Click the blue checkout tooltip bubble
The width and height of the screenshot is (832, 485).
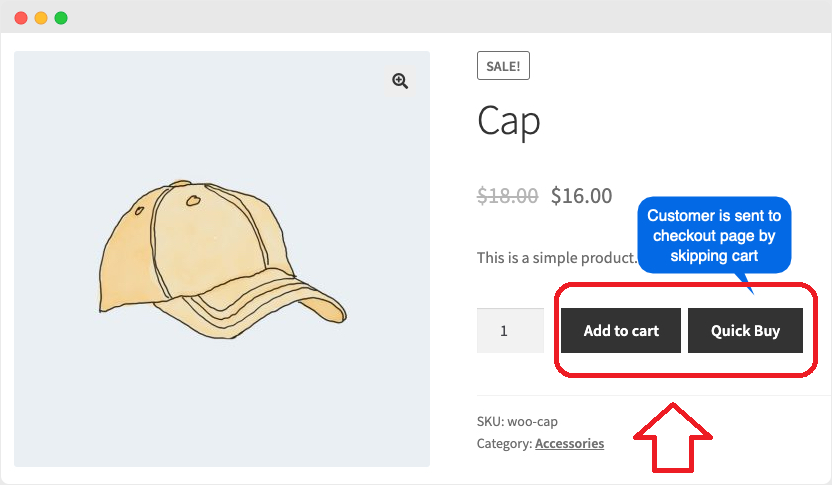(x=714, y=235)
